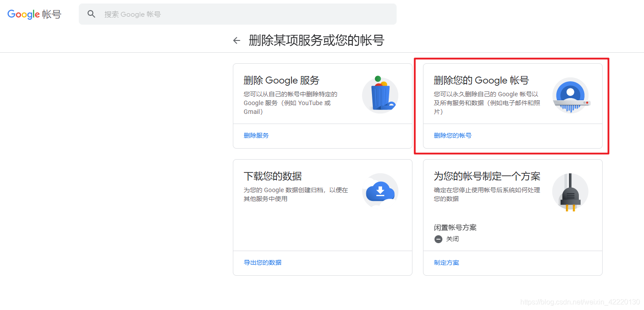644x310 pixels.
Task: Select the 下载您的数据 card title
Action: point(272,176)
